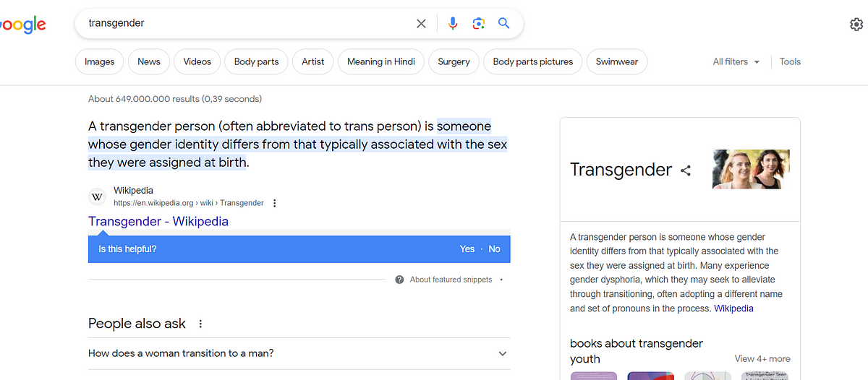The width and height of the screenshot is (868, 380).
Task: Start voice search with microphone icon
Action: (453, 24)
